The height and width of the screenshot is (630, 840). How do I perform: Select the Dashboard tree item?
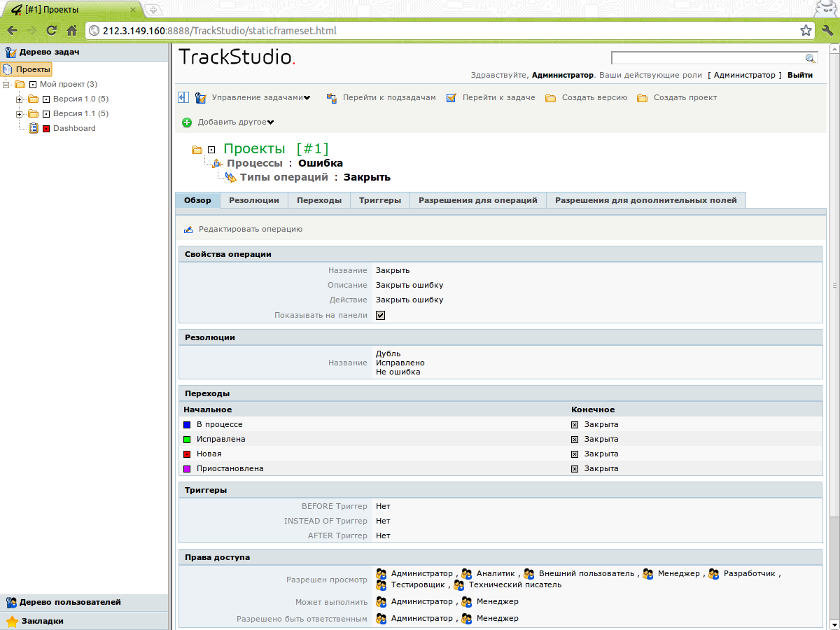click(x=74, y=128)
